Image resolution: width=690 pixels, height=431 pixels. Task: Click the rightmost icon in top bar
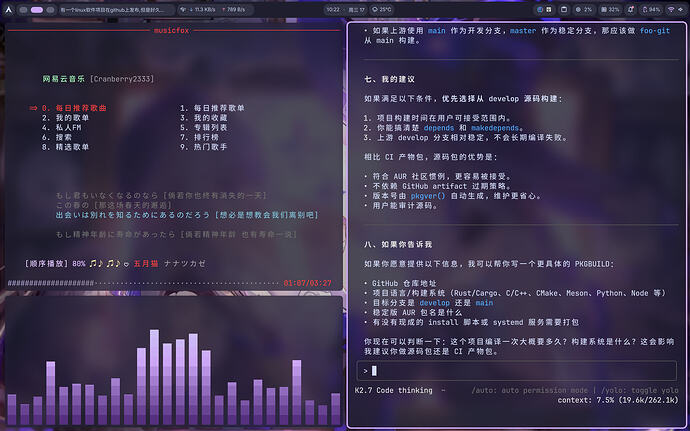(681, 10)
